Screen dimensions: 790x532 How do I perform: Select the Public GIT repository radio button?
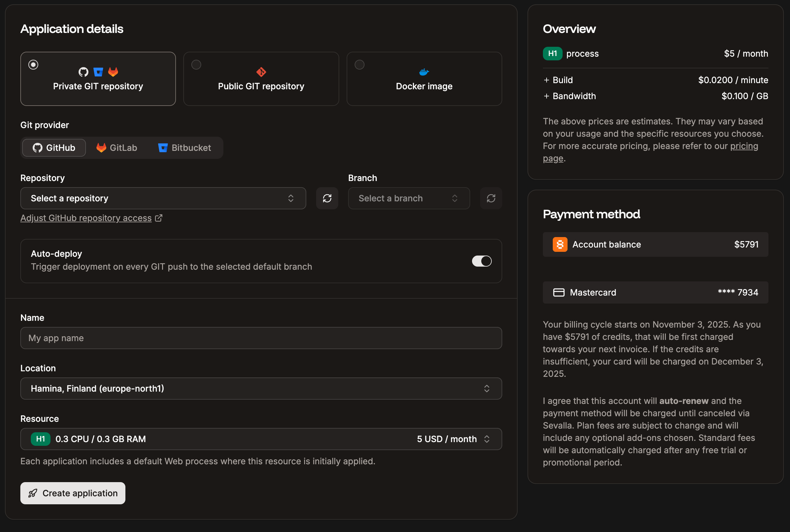click(x=196, y=64)
